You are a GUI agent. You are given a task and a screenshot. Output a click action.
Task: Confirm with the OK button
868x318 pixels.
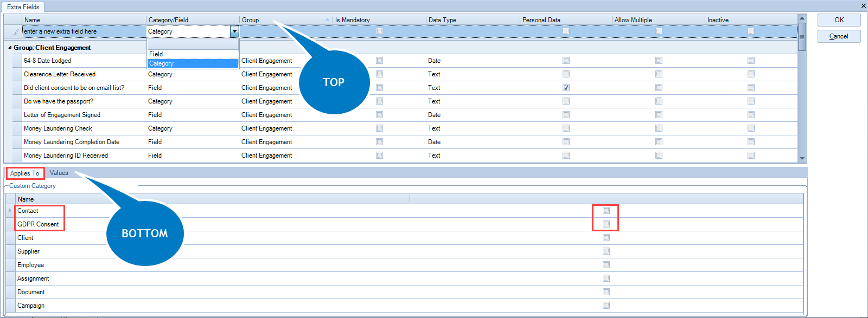(839, 20)
